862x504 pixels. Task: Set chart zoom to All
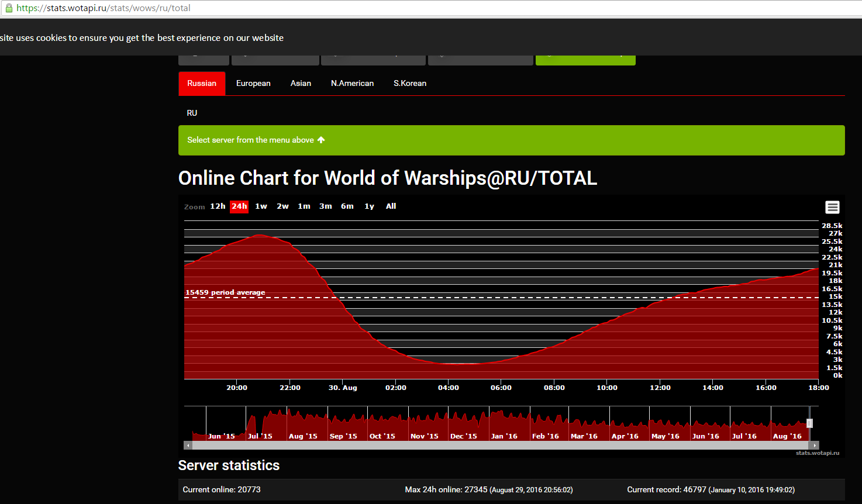(x=391, y=206)
